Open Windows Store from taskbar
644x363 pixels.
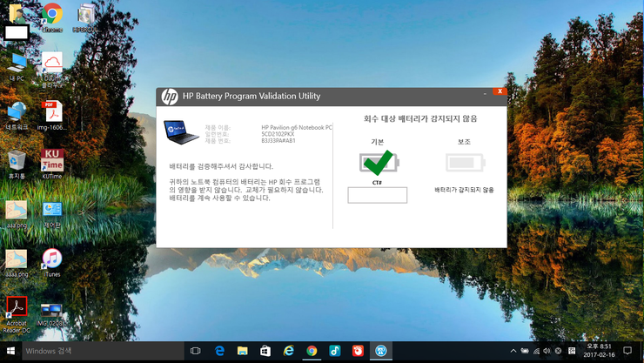pos(265,351)
